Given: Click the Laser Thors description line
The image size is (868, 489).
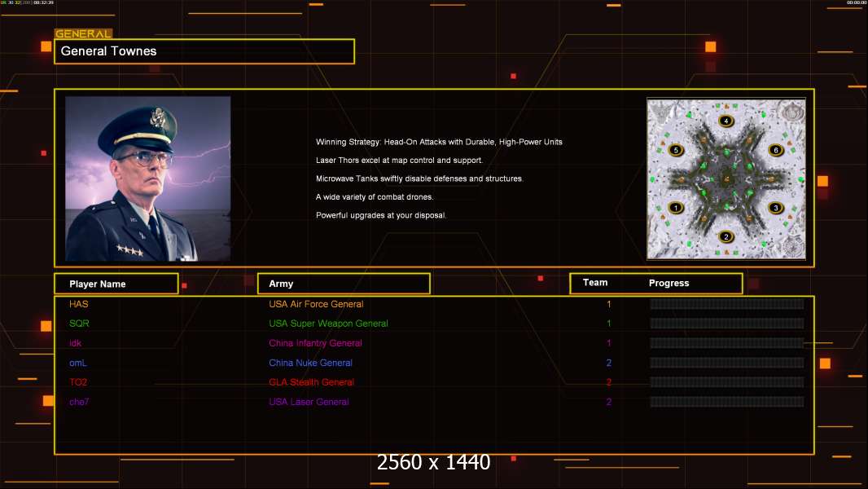Looking at the screenshot, I should pos(399,160).
